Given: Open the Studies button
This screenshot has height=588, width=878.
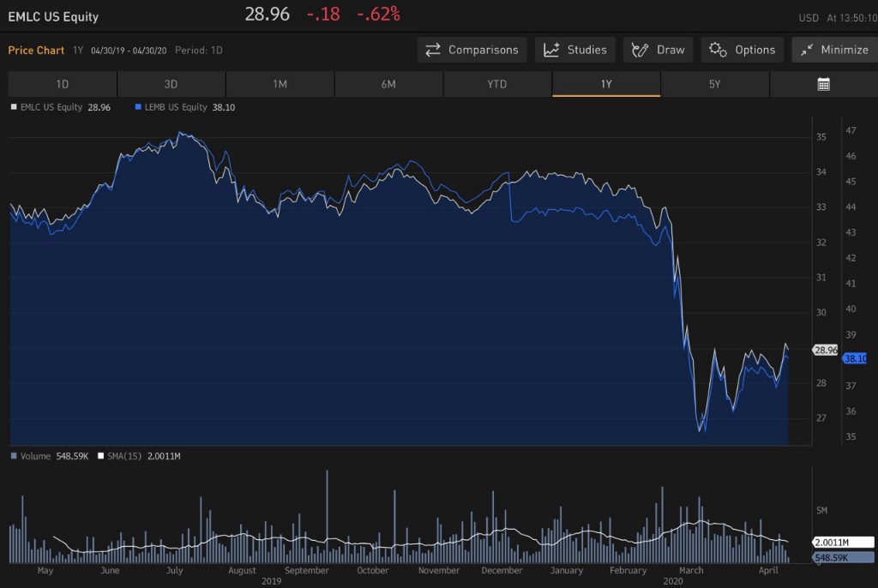Looking at the screenshot, I should [x=575, y=50].
